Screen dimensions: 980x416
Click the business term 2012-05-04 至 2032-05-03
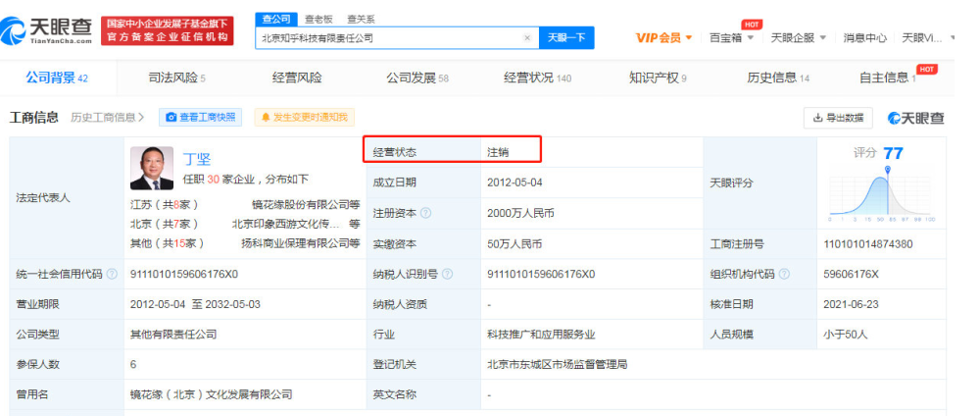(195, 305)
